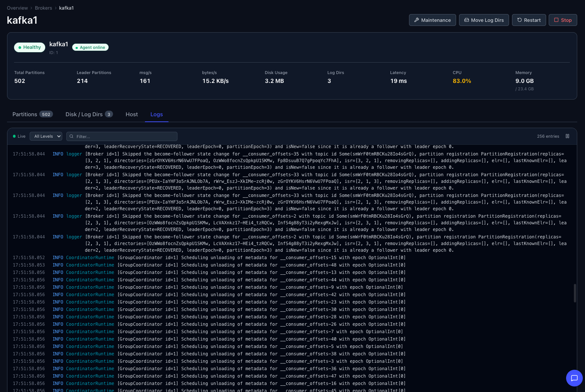Click the 3 count badge on Disk / Log Dirs
This screenshot has width=585, height=392.
(109, 114)
